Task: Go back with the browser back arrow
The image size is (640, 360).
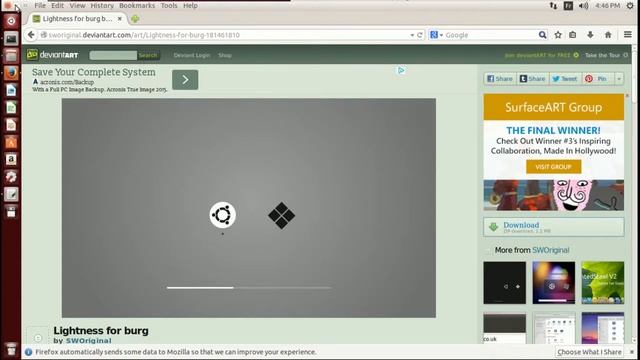Action: (31, 35)
